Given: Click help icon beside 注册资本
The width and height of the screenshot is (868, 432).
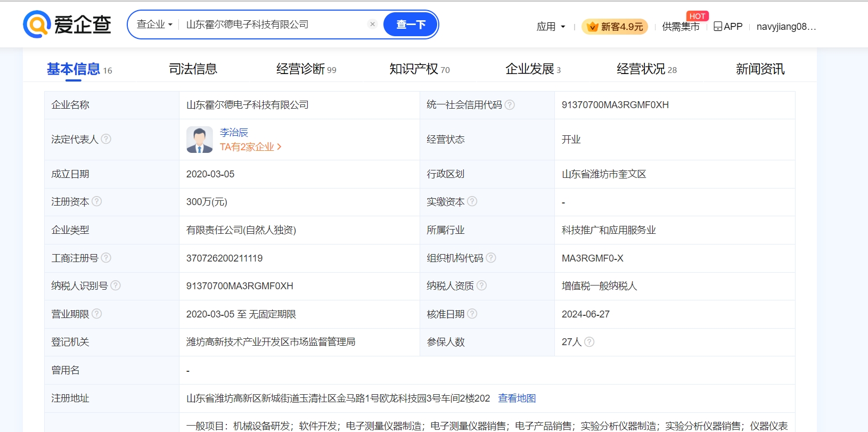Looking at the screenshot, I should (97, 201).
